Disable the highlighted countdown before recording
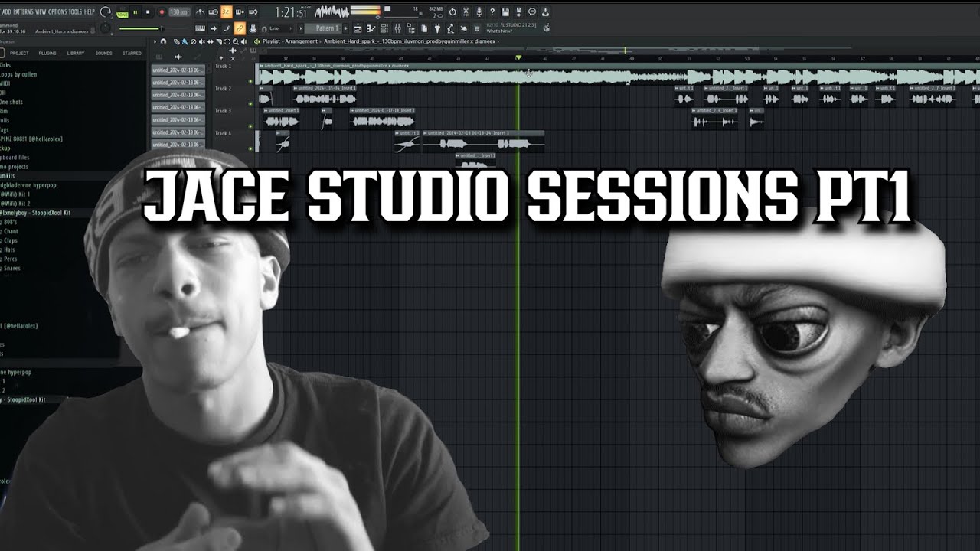 tap(226, 12)
